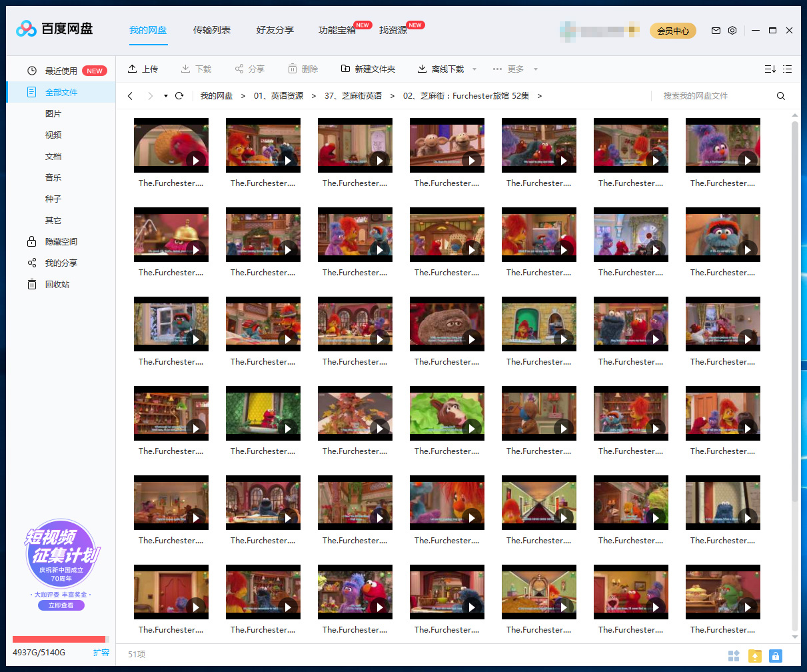The width and height of the screenshot is (807, 672).
Task: Click the vertical scrollbar thumb
Action: (794, 311)
